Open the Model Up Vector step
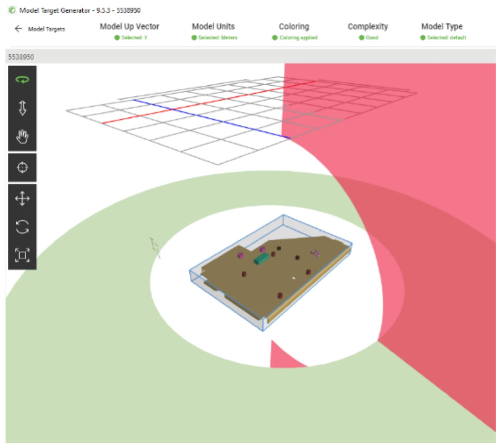This screenshot has width=501, height=448. point(130,27)
